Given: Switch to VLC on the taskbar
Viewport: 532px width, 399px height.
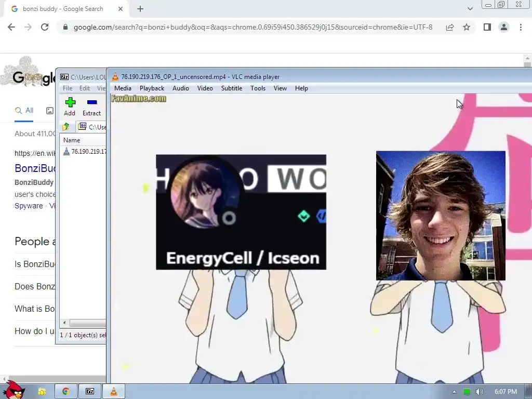Looking at the screenshot, I should click(x=114, y=392).
